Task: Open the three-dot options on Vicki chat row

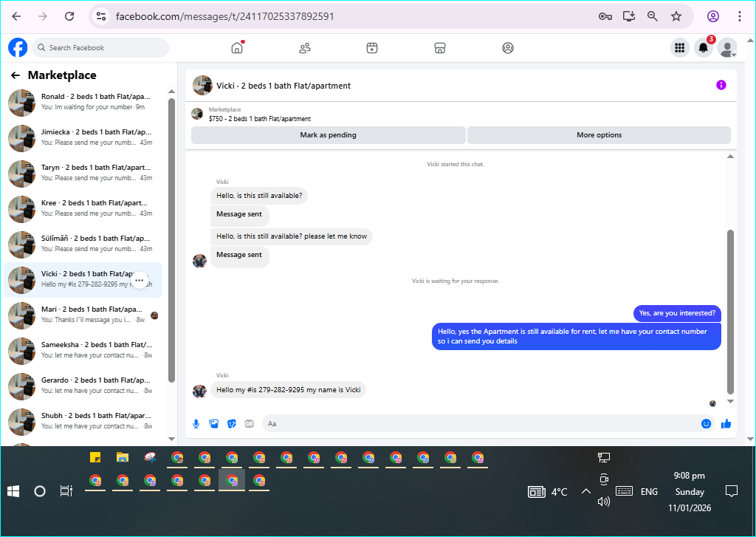Action: 140,280
